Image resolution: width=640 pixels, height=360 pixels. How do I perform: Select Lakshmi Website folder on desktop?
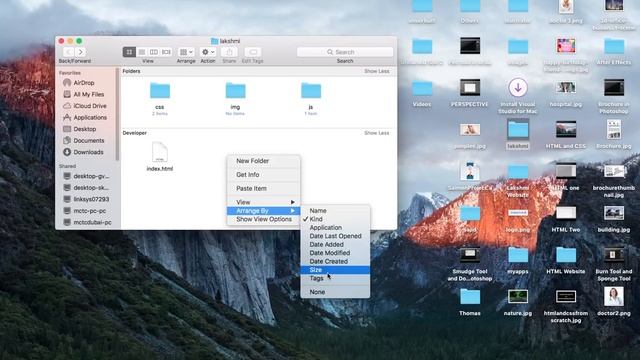[518, 171]
